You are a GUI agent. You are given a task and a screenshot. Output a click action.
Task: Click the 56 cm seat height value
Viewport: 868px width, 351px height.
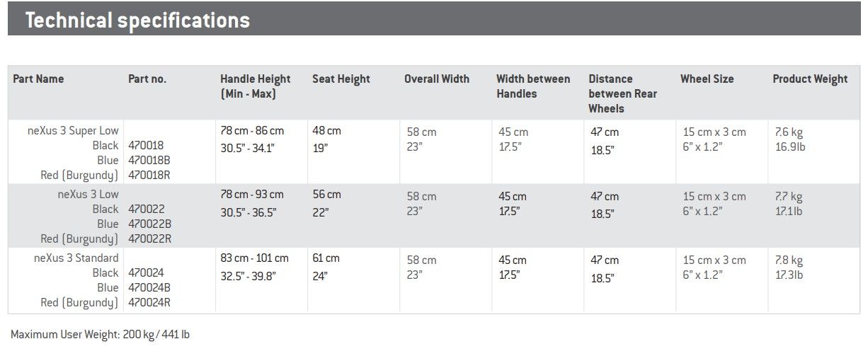pos(326,195)
